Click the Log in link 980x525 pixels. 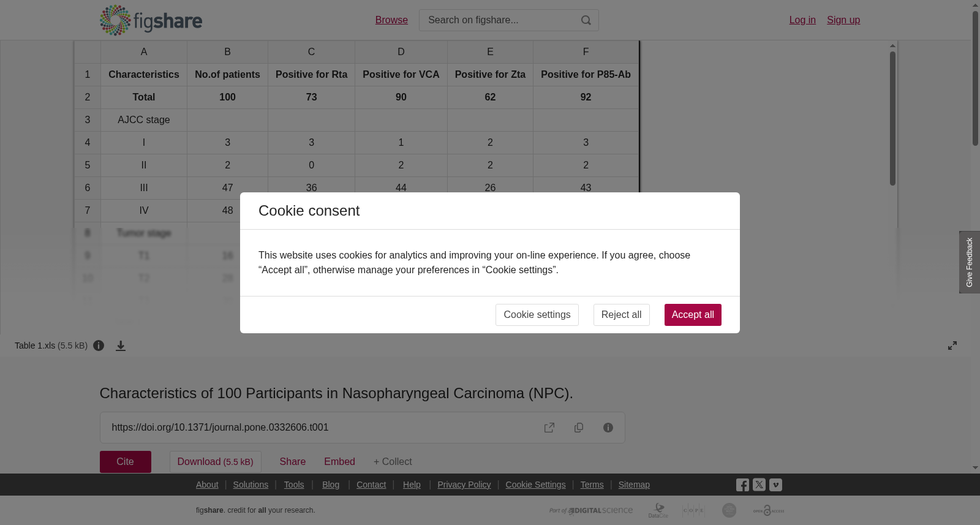click(802, 20)
